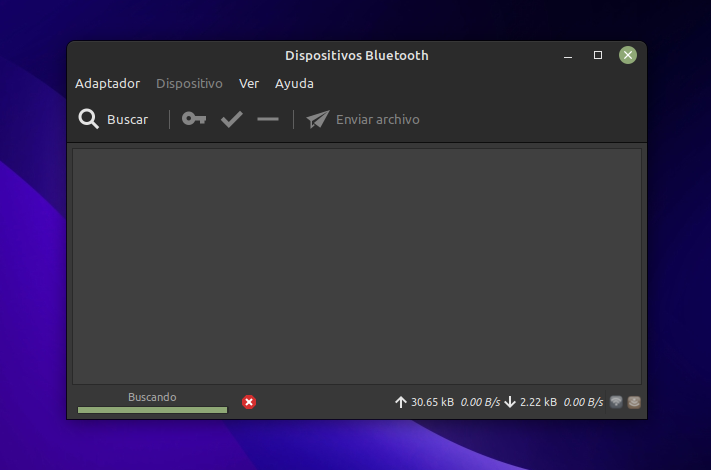Screen dimensions: 711x470
Task: Click the empty device list area
Action: pos(357,266)
